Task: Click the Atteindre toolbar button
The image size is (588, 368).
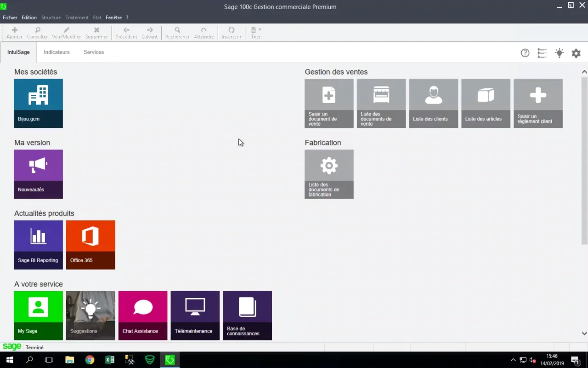Action: click(x=204, y=33)
